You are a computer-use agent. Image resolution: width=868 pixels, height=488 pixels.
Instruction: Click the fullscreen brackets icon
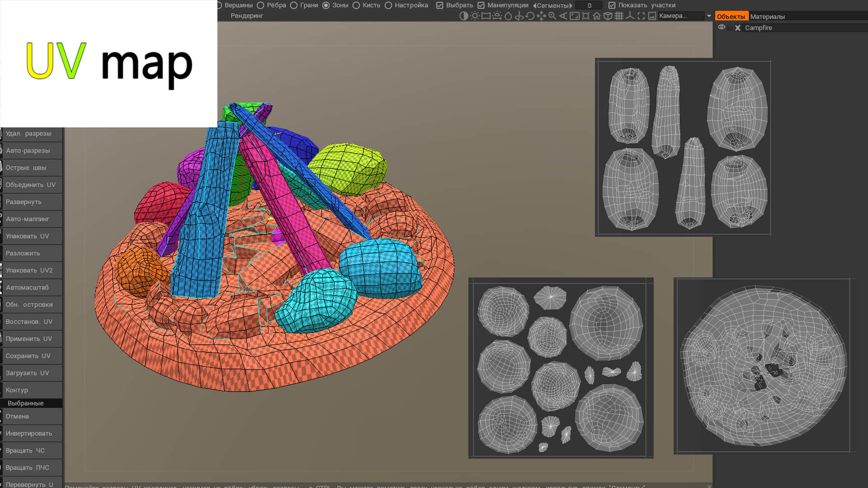click(x=641, y=16)
